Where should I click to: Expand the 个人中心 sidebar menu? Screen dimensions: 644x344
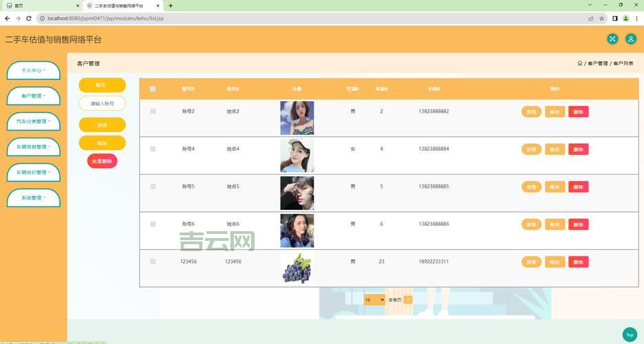point(33,70)
